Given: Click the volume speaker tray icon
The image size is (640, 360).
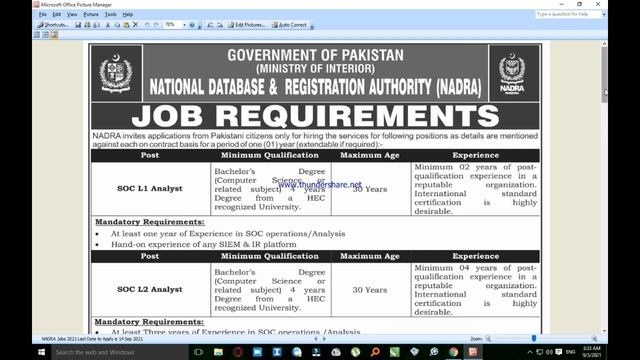Looking at the screenshot, I should tap(549, 352).
